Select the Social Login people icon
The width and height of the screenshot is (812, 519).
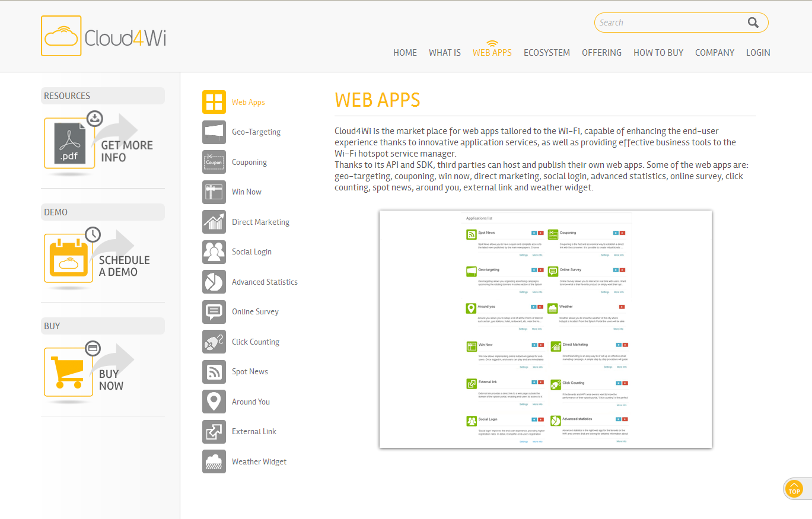point(214,251)
